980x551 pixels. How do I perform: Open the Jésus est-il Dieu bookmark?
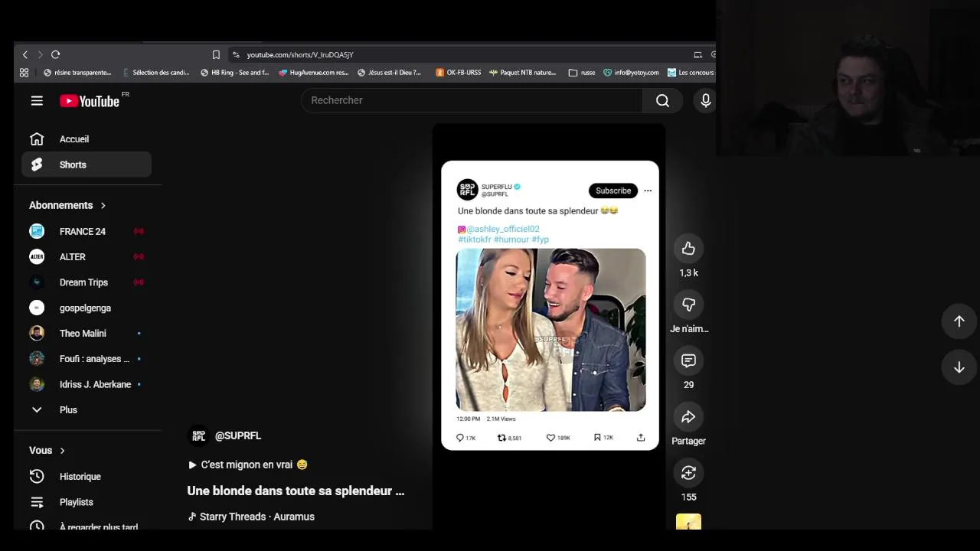point(389,73)
